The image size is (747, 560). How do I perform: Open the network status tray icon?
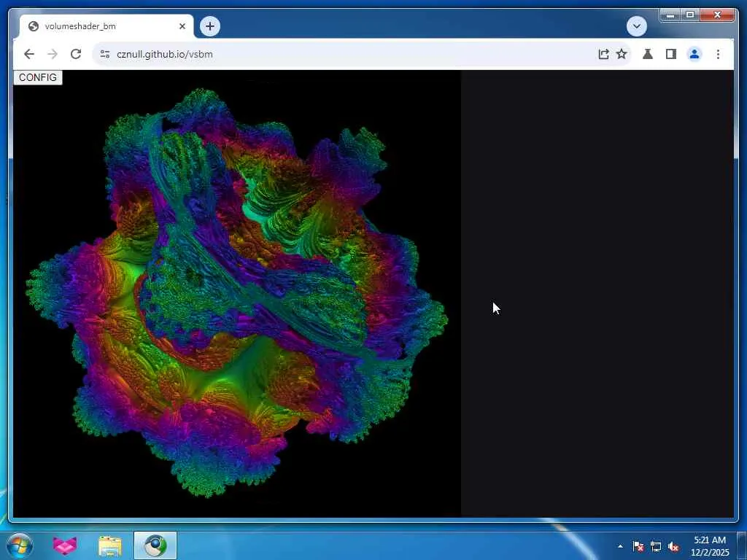(x=656, y=546)
